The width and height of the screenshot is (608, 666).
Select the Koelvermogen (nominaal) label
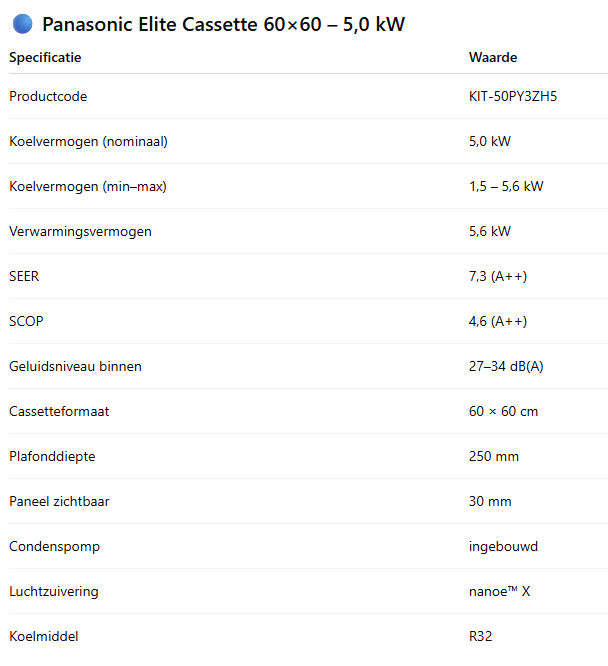pyautogui.click(x=88, y=141)
